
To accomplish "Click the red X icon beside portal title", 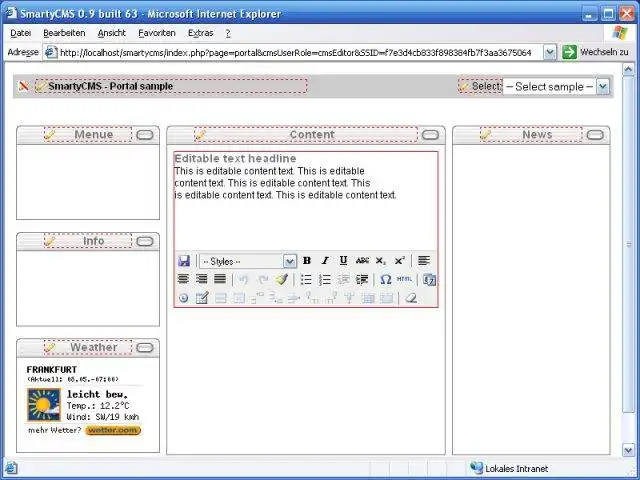I will coord(24,86).
